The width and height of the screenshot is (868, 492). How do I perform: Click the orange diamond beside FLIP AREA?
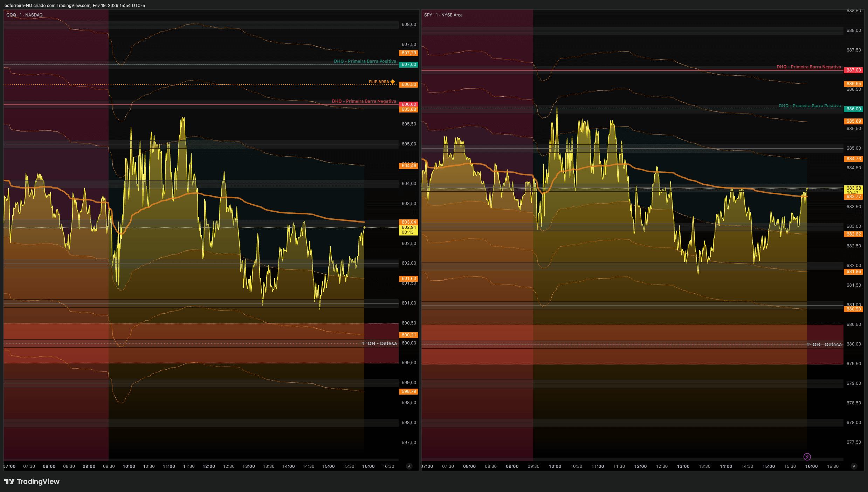click(393, 82)
